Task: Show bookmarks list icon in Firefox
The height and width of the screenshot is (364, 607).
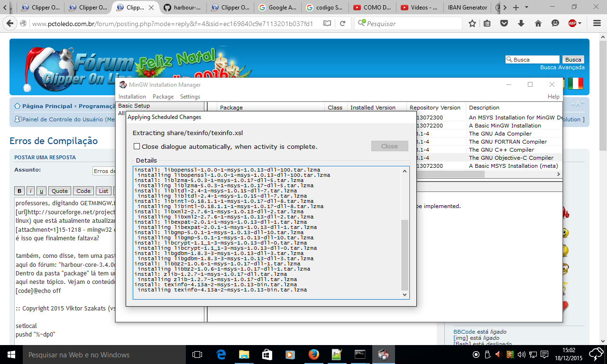Action: point(487,23)
